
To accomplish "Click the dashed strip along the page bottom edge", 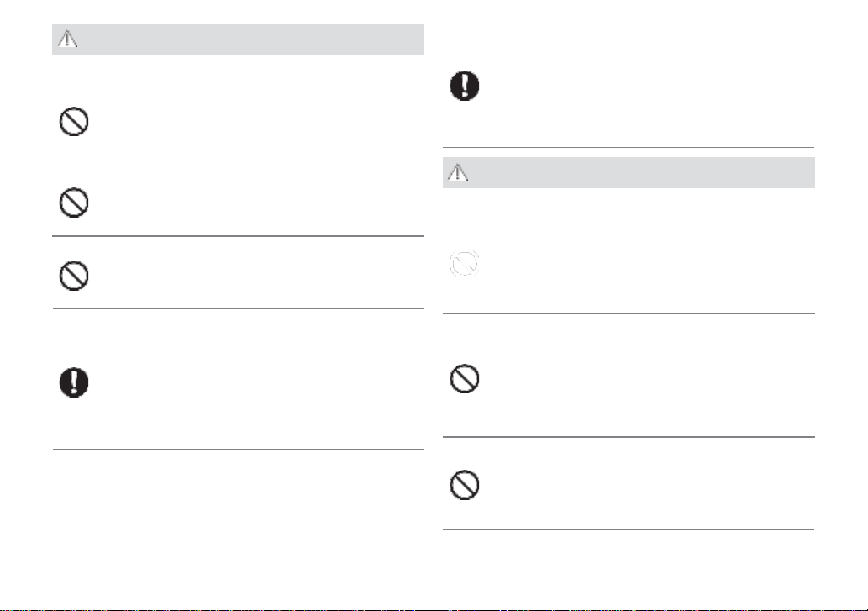I will click(x=434, y=609).
